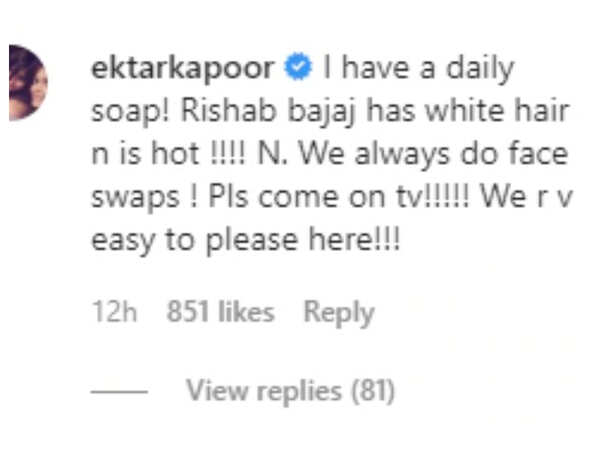The width and height of the screenshot is (600, 450).
Task: Expand View replies (81)
Action: click(x=290, y=391)
